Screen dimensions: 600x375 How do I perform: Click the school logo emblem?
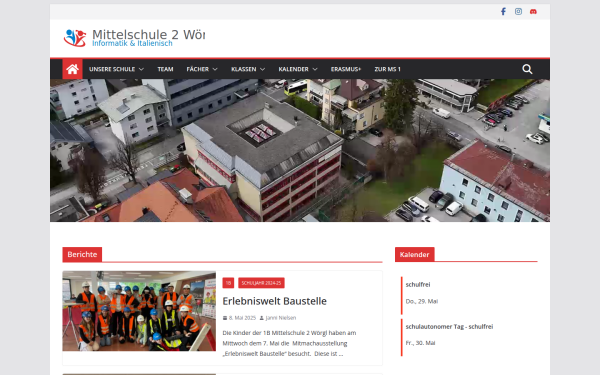tap(75, 38)
